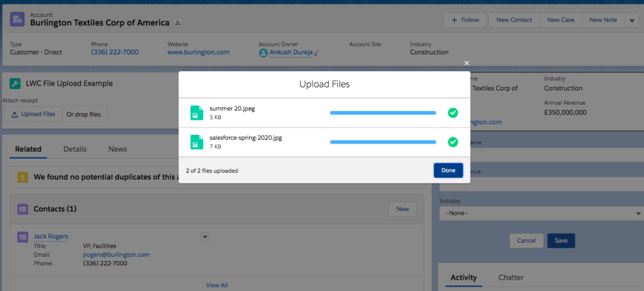Screen dimensions: 644x291
Task: Click the £350,000,000 Annual Revenue value
Action: pos(565,112)
